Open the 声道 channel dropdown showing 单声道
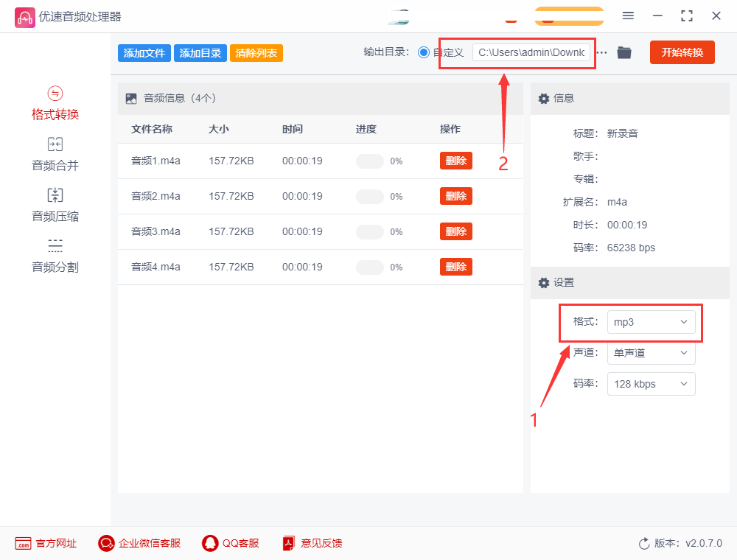Image resolution: width=737 pixels, height=560 pixels. [652, 353]
